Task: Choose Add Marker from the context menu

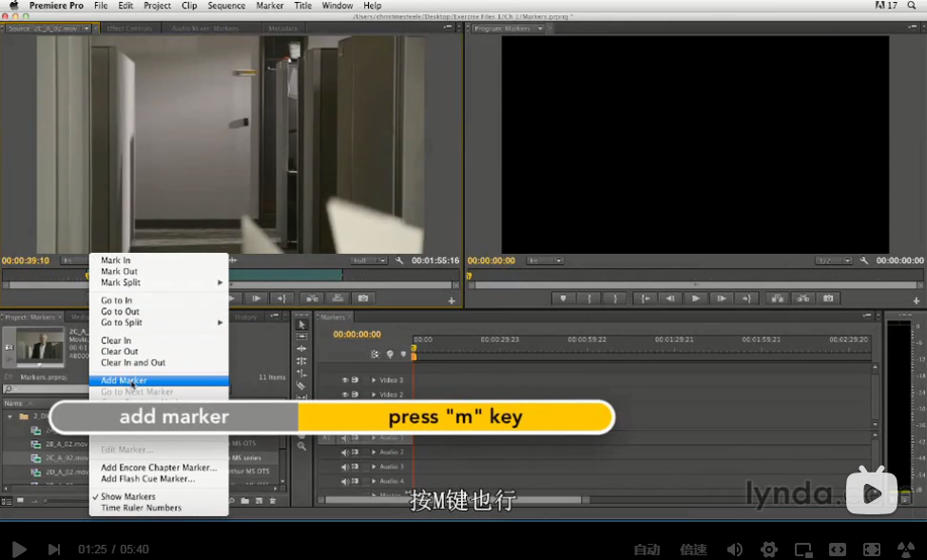Action: 124,380
